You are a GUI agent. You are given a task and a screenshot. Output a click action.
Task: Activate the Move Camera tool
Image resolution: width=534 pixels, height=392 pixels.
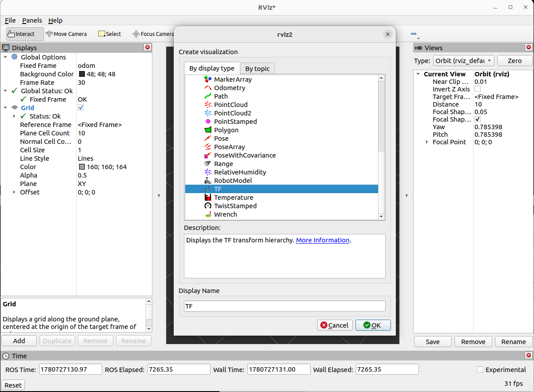(x=66, y=34)
